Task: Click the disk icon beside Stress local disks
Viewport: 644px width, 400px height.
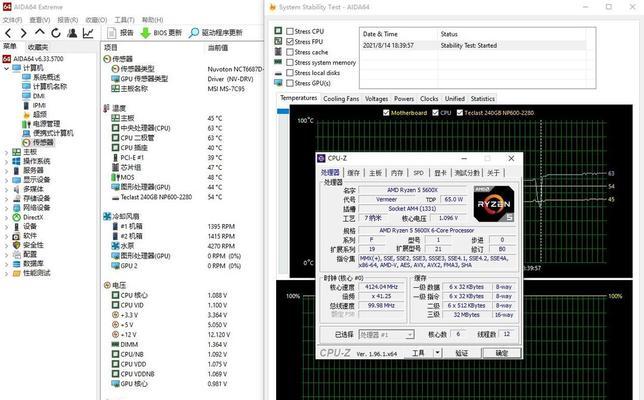Action: (x=278, y=73)
